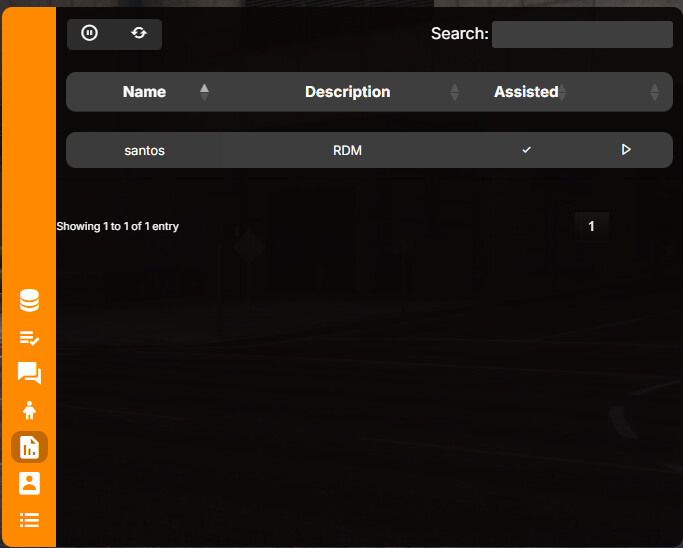Open the list lines sidebar icon
The width and height of the screenshot is (683, 548).
click(x=29, y=520)
